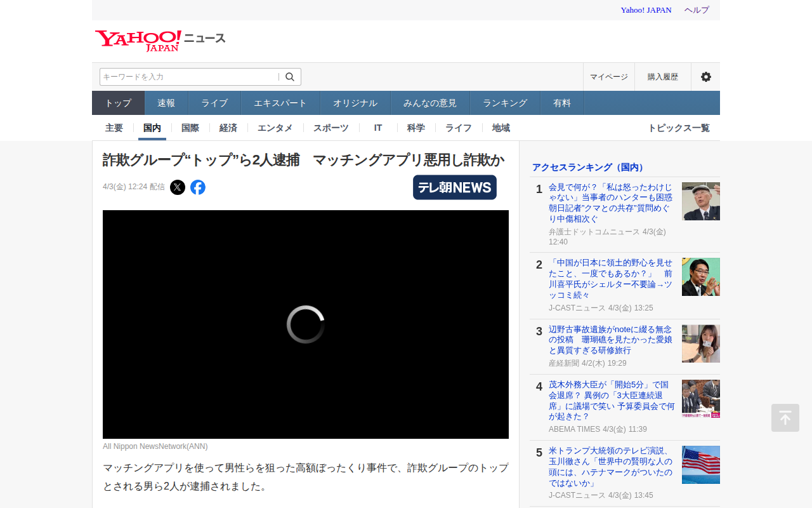Click the keyword search input field
The image size is (812, 508).
[188, 77]
